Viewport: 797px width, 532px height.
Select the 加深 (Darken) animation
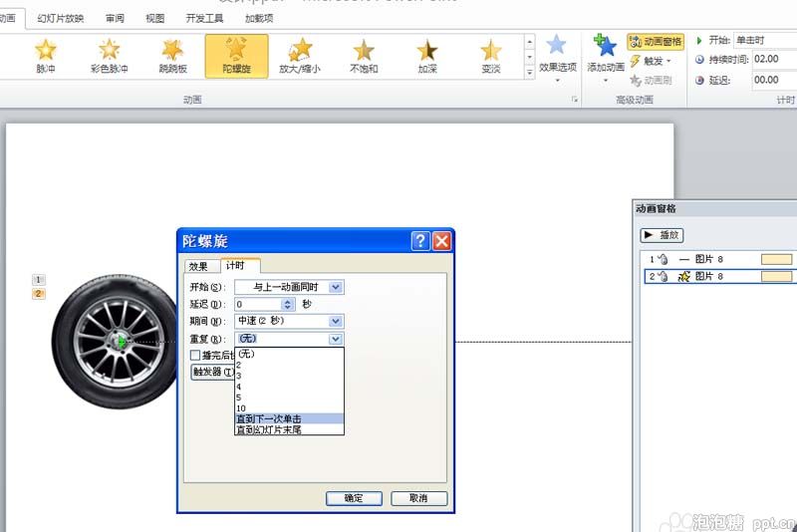[427, 56]
